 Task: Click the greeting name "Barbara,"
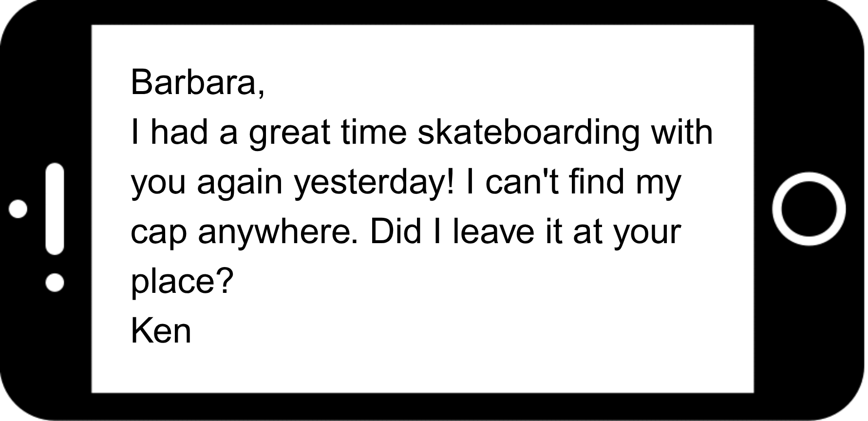[198, 82]
